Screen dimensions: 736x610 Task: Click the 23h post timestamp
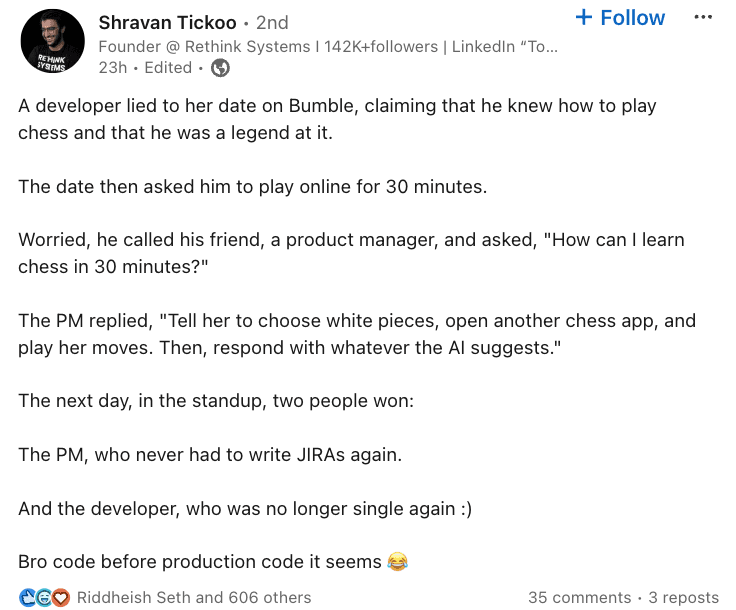(112, 68)
